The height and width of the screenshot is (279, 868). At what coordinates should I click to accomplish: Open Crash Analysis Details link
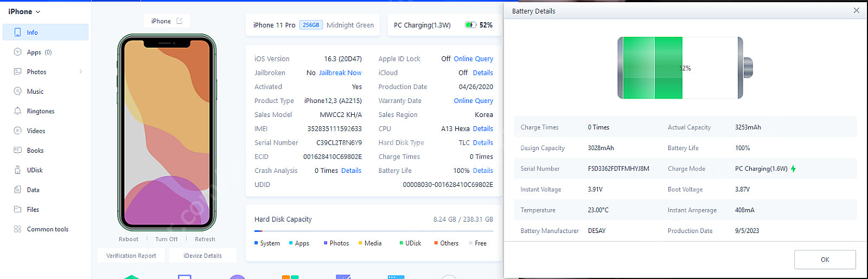click(351, 171)
